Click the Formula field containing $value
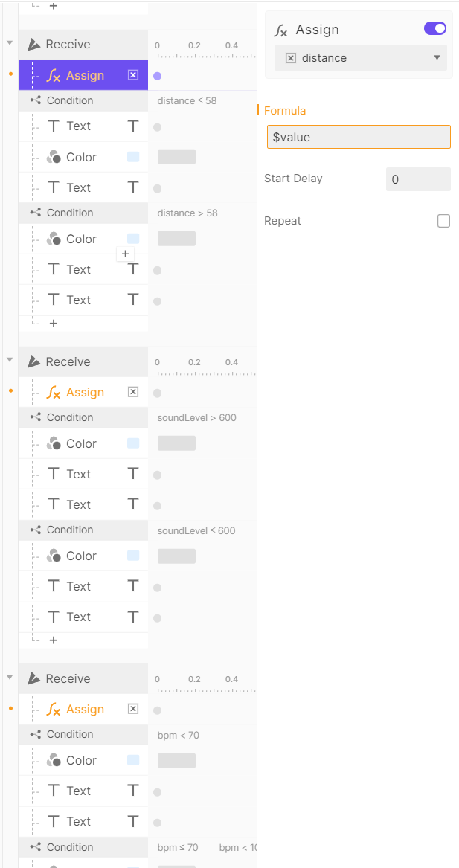The height and width of the screenshot is (868, 459). point(359,137)
